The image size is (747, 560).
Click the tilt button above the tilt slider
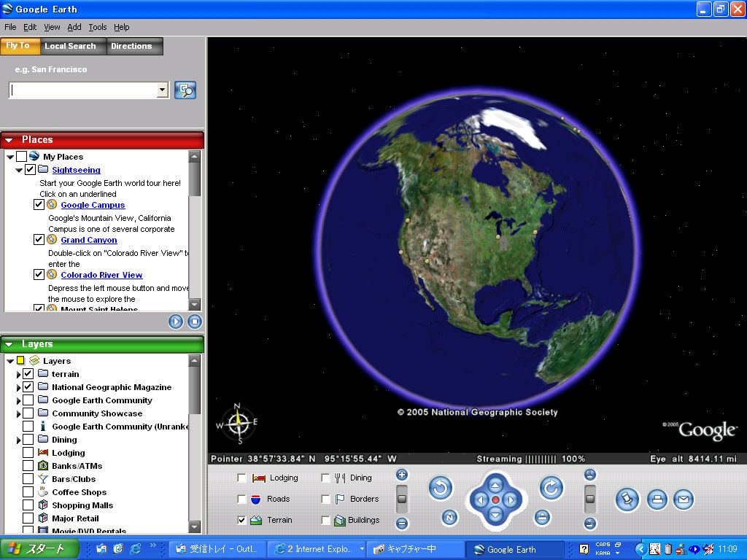[x=589, y=475]
